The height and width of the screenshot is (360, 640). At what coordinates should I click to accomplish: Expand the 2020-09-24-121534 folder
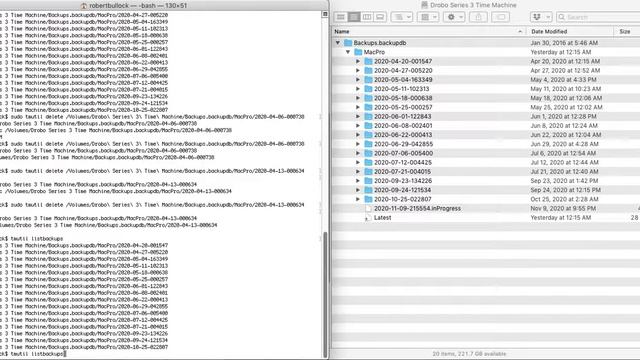(358, 190)
